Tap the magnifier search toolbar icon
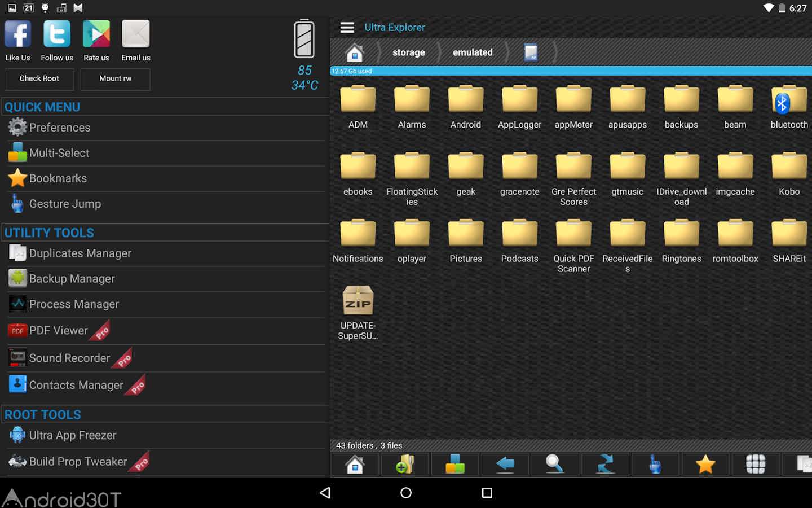Viewport: 812px width, 508px height. pos(555,464)
